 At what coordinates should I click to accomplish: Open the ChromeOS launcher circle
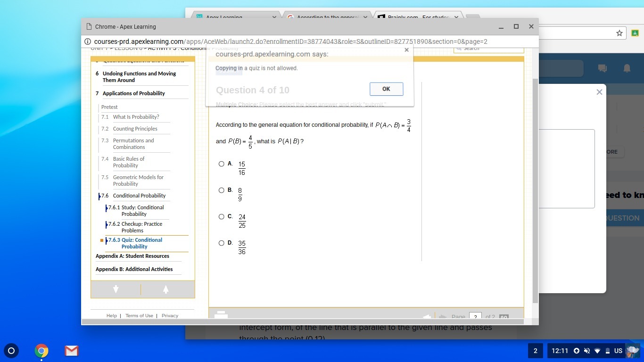pyautogui.click(x=12, y=351)
